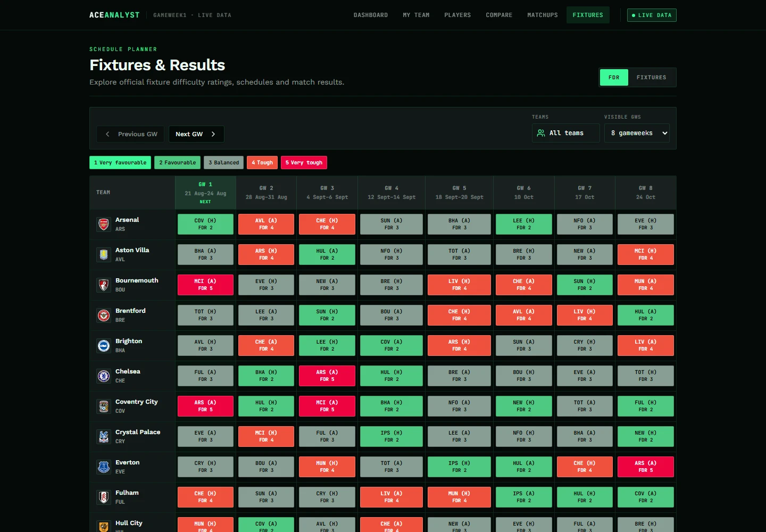Click the Arsenal club crest icon
This screenshot has width=766, height=532.
(x=104, y=225)
